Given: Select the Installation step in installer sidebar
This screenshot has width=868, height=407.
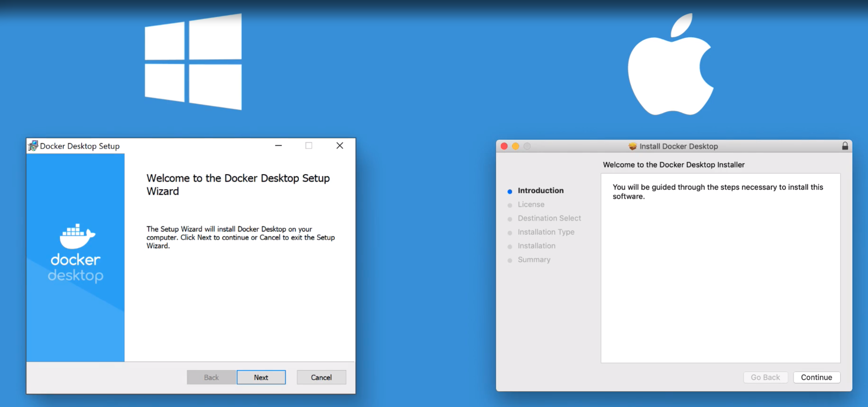Looking at the screenshot, I should 537,246.
